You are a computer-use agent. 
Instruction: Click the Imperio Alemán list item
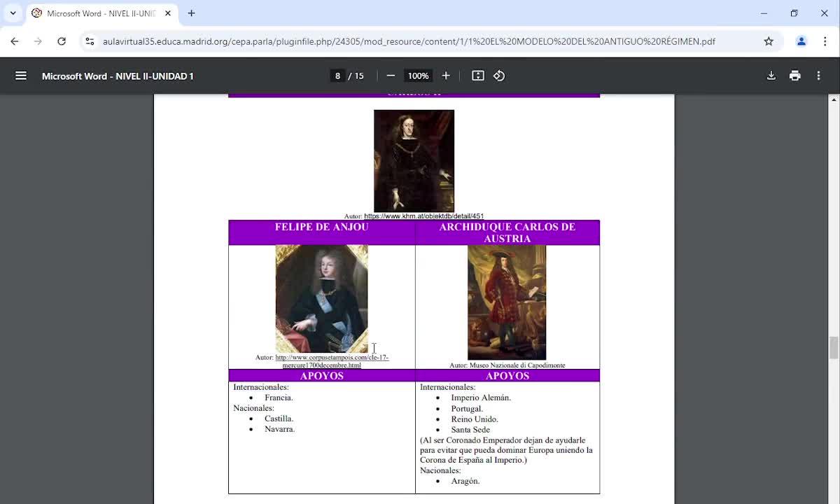click(481, 398)
